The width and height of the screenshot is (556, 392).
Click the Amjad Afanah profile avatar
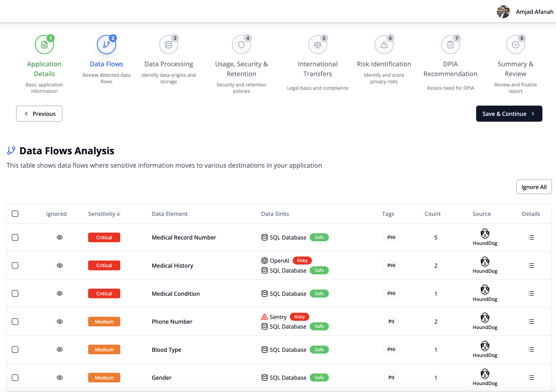click(503, 12)
